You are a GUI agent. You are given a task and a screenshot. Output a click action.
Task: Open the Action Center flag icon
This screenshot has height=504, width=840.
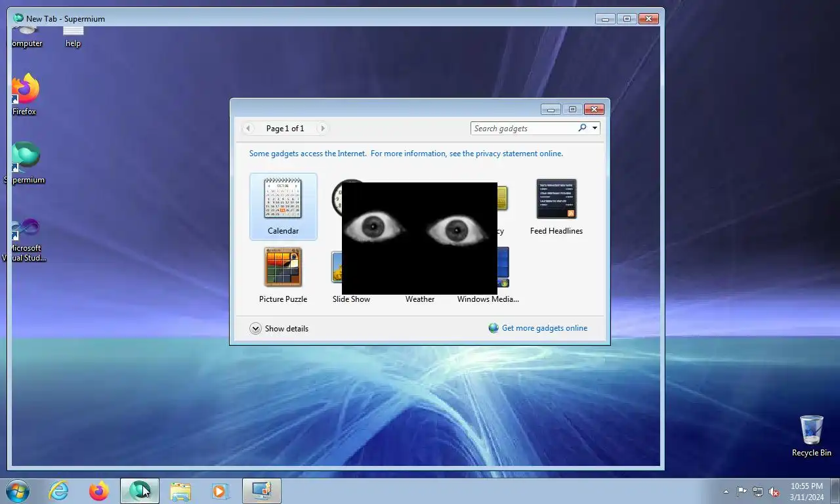tap(742, 492)
